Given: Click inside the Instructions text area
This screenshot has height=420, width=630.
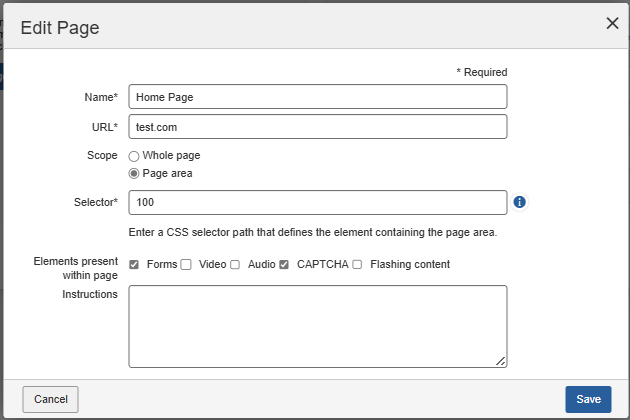Looking at the screenshot, I should 318,326.
